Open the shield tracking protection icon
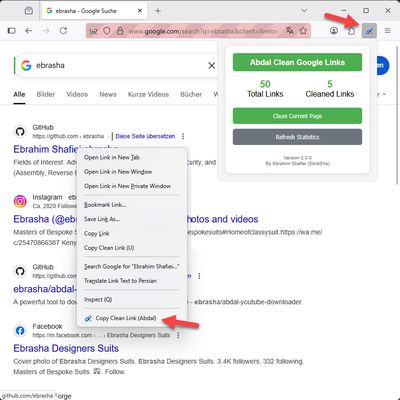Image resolution: width=400 pixels, height=400 pixels. [107, 31]
